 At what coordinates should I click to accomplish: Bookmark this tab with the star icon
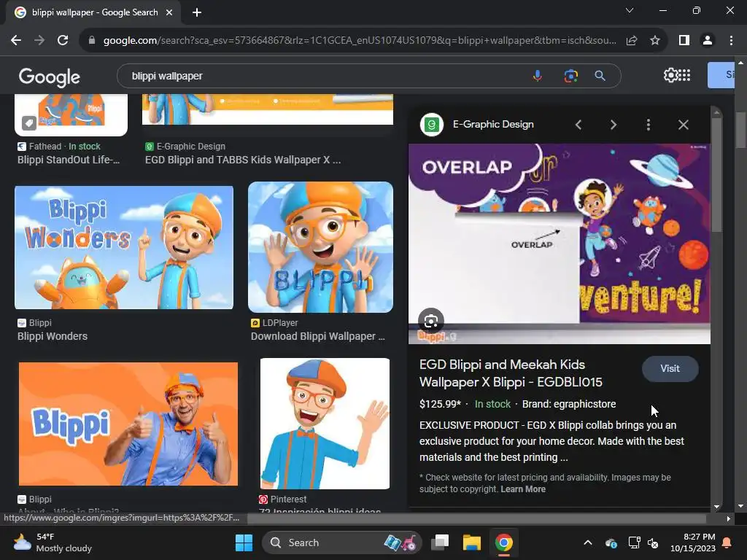[x=655, y=41]
